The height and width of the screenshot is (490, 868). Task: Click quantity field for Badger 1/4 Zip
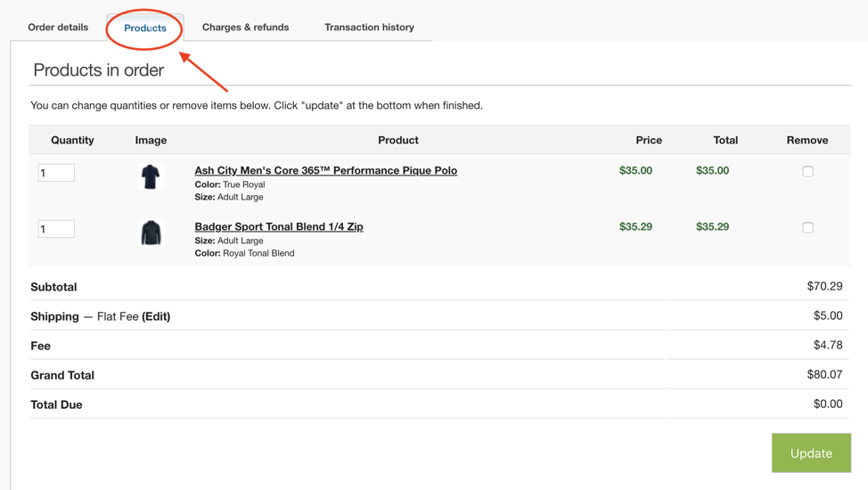click(x=56, y=229)
